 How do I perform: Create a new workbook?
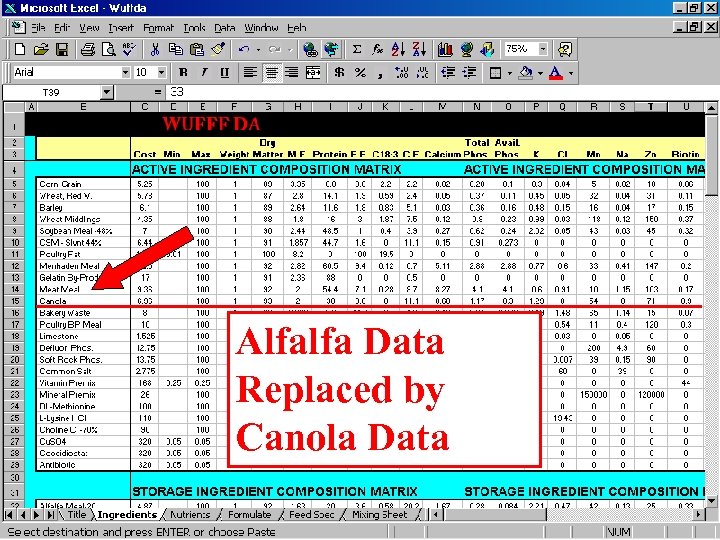click(20, 49)
